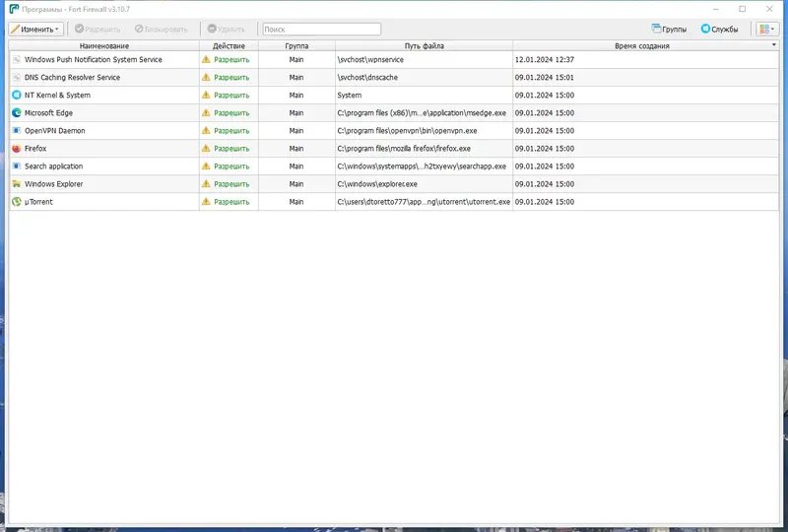Click the Search application icon

click(x=17, y=166)
